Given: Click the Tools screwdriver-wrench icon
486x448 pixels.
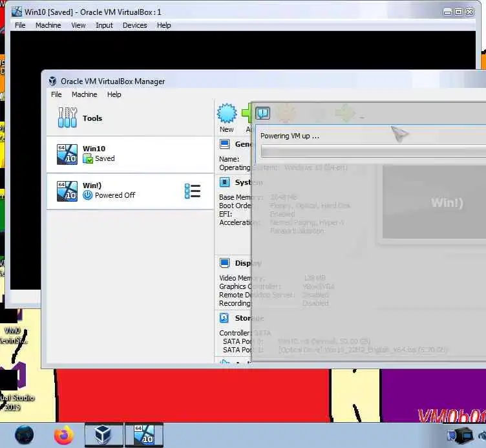Looking at the screenshot, I should (x=67, y=118).
